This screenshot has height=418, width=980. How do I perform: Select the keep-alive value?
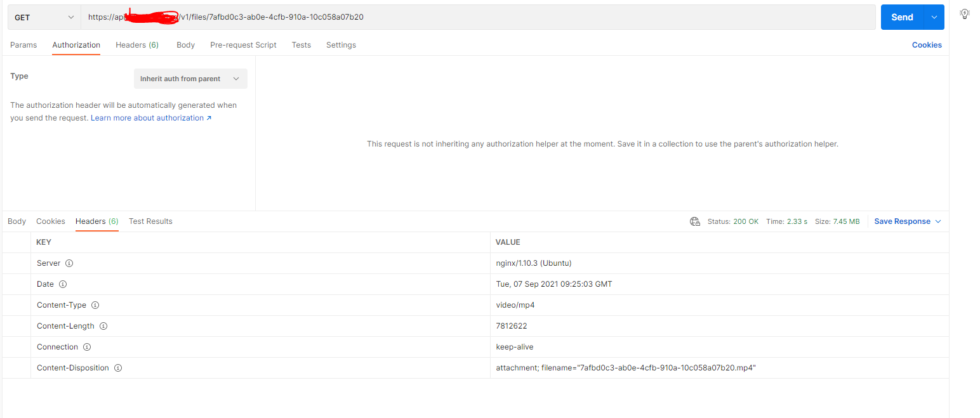[x=515, y=347]
